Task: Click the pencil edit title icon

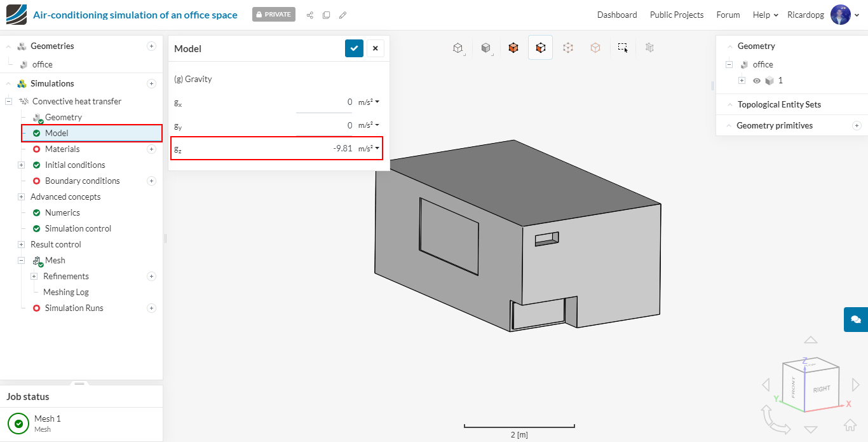Action: 343,15
